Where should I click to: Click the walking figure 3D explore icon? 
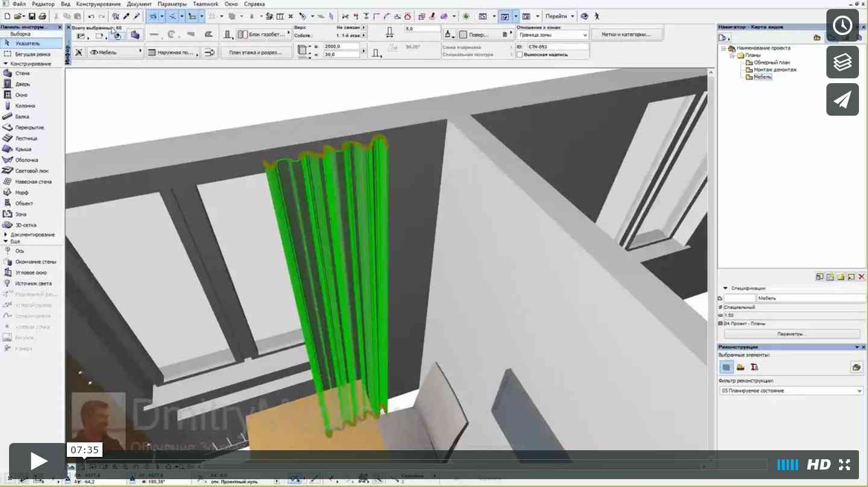(x=597, y=16)
